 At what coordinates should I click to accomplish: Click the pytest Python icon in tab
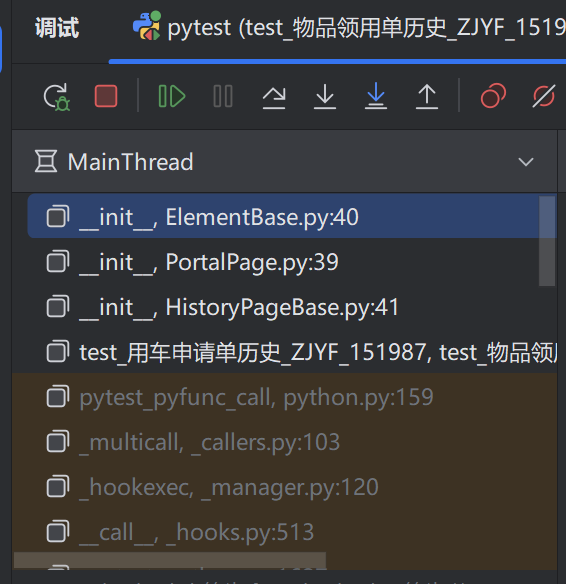click(147, 25)
